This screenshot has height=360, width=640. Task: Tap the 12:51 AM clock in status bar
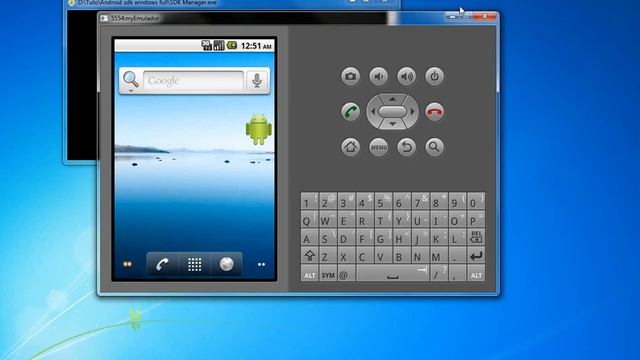(x=256, y=46)
